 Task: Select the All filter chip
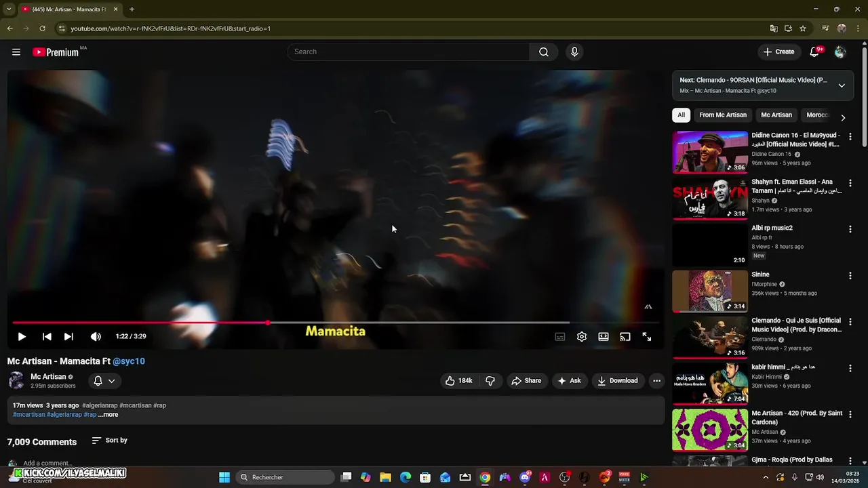[681, 115]
